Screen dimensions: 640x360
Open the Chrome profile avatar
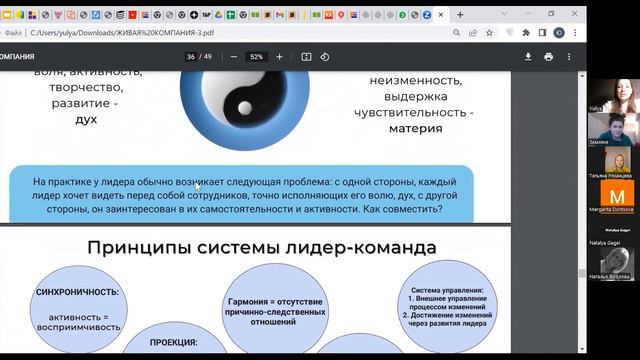tap(559, 33)
